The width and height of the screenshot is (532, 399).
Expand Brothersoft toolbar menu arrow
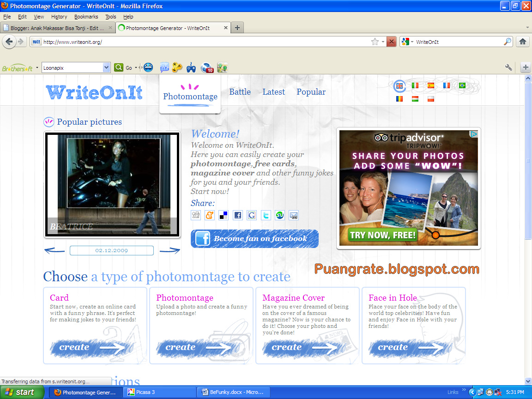37,68
